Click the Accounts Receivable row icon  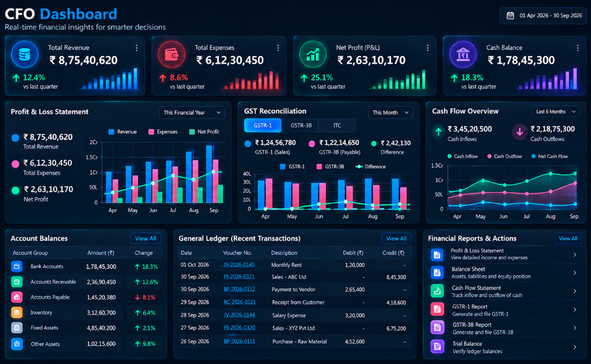(17, 282)
